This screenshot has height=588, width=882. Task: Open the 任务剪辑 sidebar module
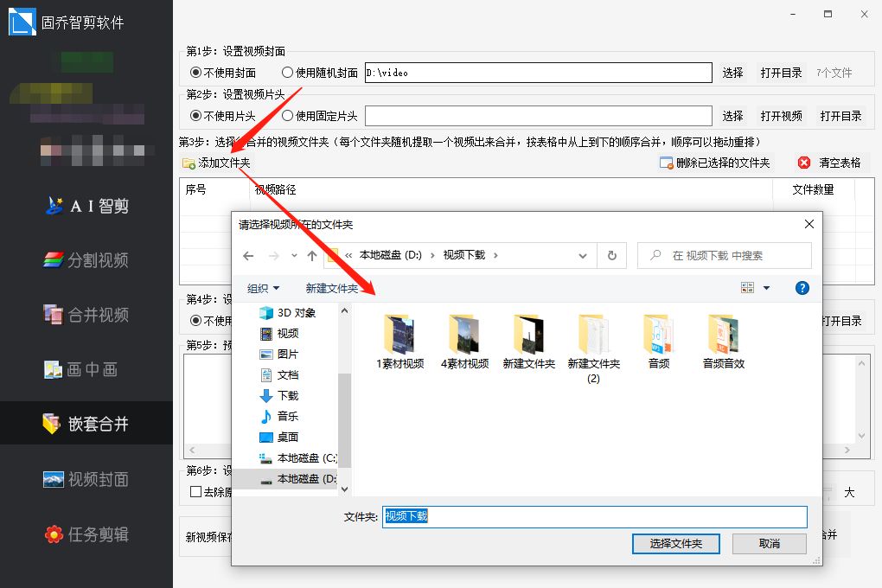pyautogui.click(x=86, y=534)
